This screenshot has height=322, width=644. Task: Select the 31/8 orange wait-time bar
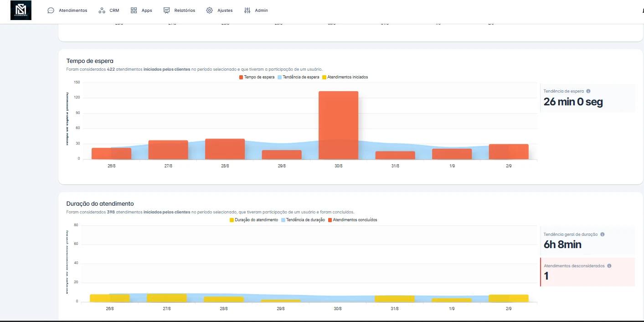395,155
